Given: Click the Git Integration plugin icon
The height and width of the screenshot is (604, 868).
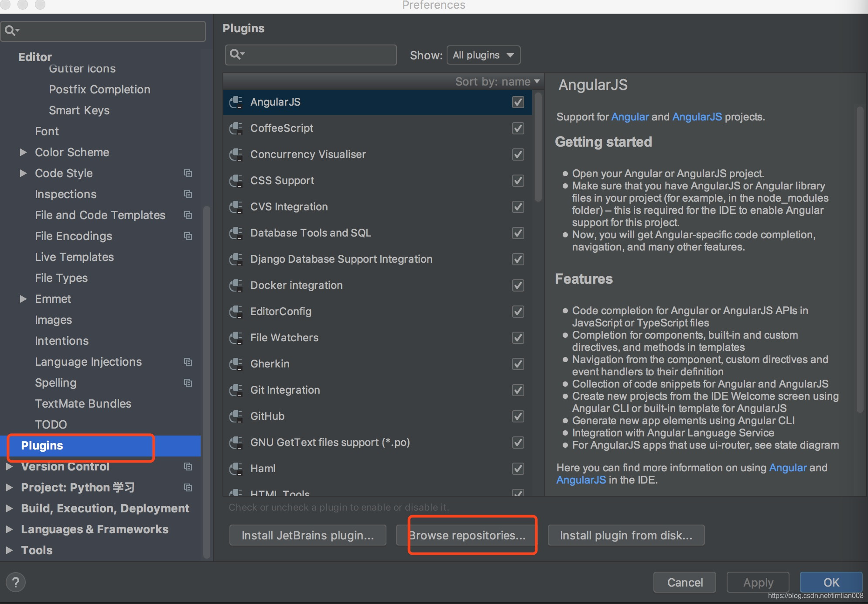Looking at the screenshot, I should [x=237, y=390].
